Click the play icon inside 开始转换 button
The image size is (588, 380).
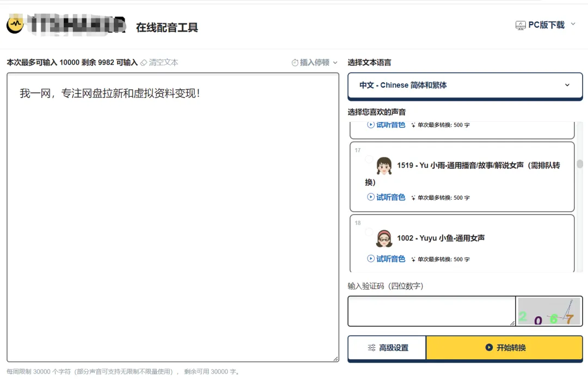[488, 348]
